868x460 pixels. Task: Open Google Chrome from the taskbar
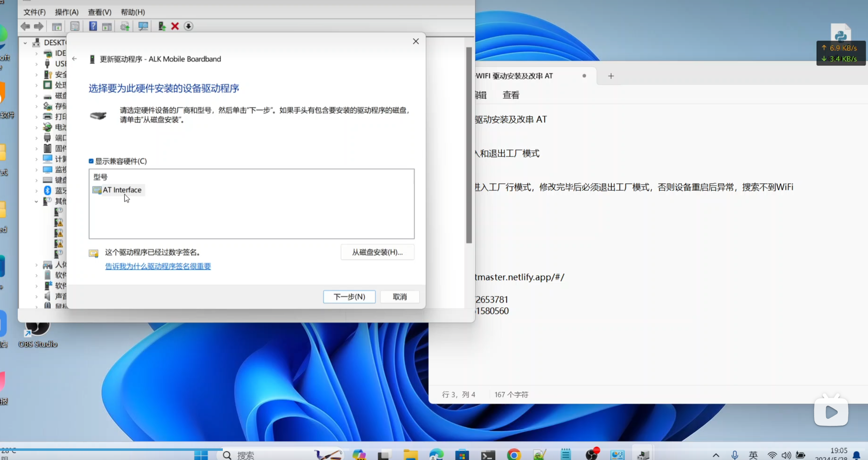click(514, 455)
